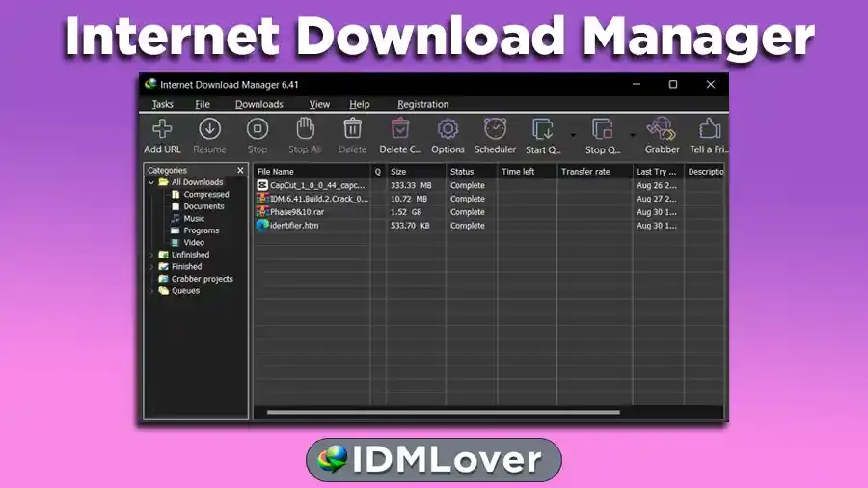The image size is (868, 488).
Task: Select the Phase9&10.rar download
Action: tap(489, 212)
